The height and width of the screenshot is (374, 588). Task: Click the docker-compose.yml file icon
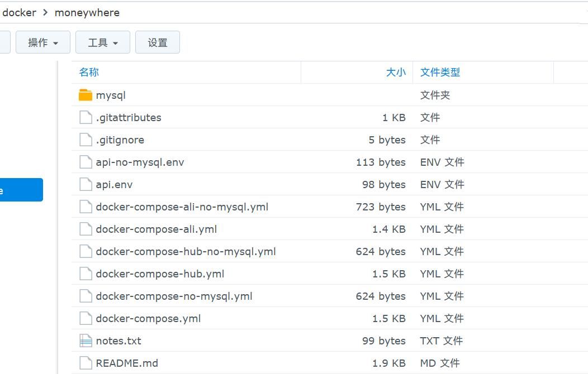click(x=85, y=318)
